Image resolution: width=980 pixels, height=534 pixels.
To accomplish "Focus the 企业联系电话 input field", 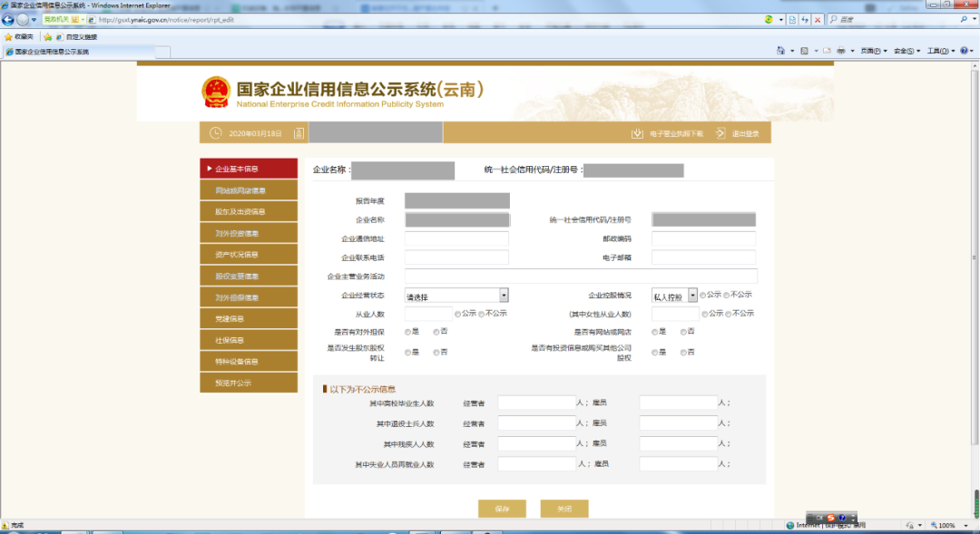I will (456, 257).
